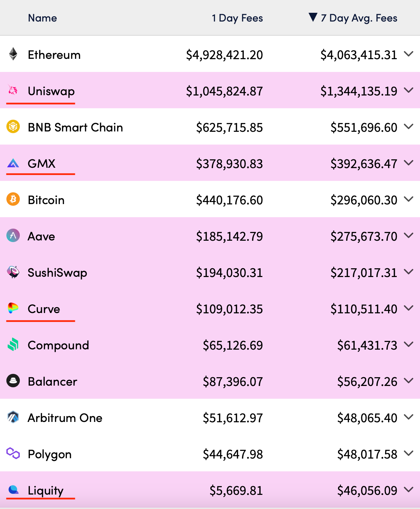Expand the Bitcoin row details
This screenshot has width=420, height=509.
pyautogui.click(x=409, y=199)
